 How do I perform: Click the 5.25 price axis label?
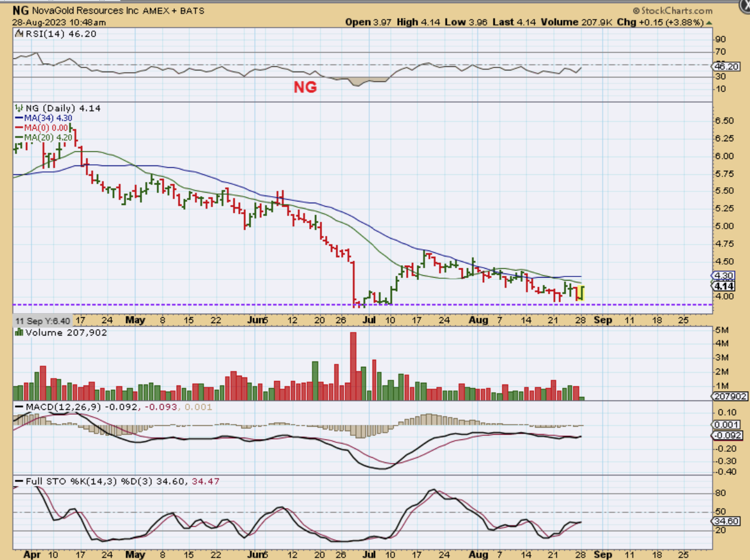click(x=725, y=209)
